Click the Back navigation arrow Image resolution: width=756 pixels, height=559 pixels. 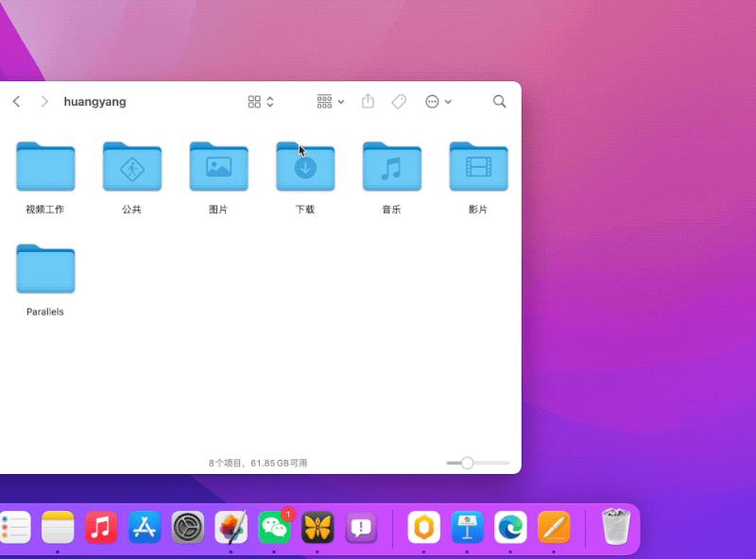[15, 101]
